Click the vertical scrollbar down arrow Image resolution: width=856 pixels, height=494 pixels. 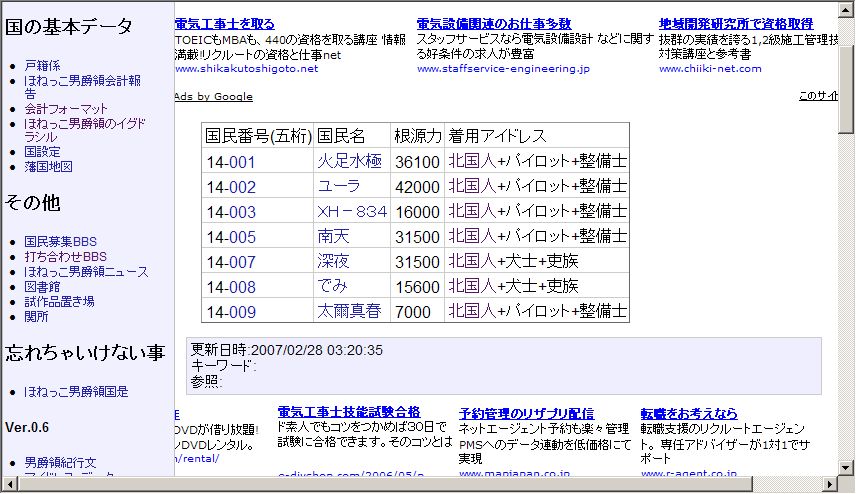pos(846,468)
